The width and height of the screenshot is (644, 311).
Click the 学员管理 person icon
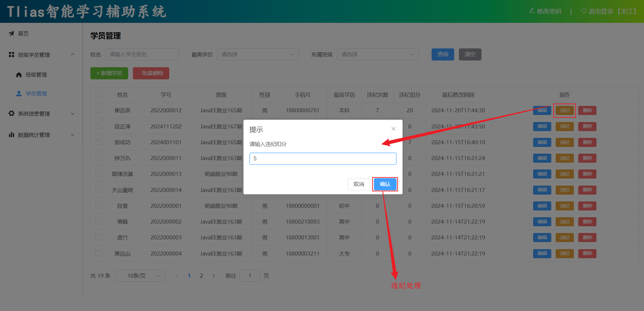19,93
